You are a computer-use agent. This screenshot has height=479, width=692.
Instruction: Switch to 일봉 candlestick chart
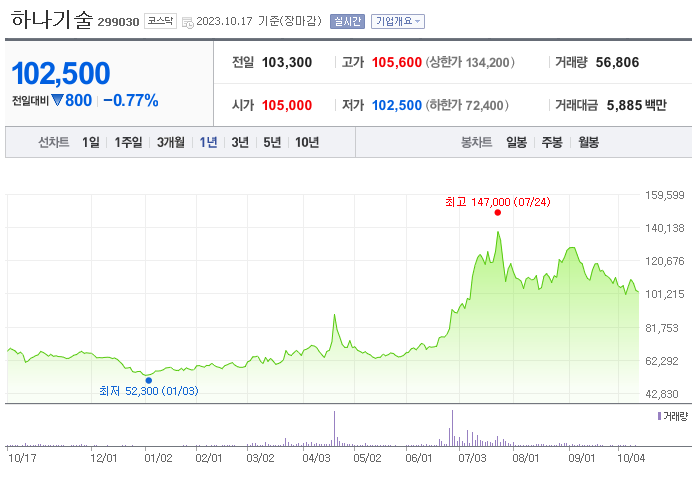pos(516,142)
